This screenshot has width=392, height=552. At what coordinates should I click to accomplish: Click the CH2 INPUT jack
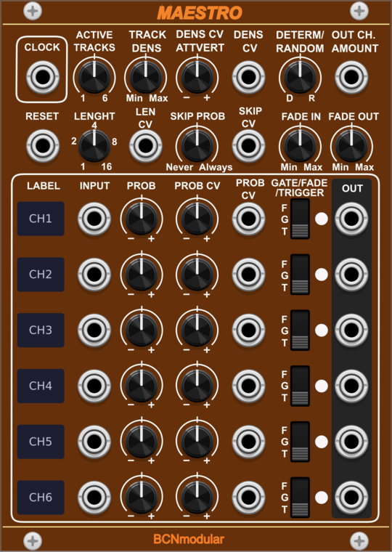coord(94,275)
